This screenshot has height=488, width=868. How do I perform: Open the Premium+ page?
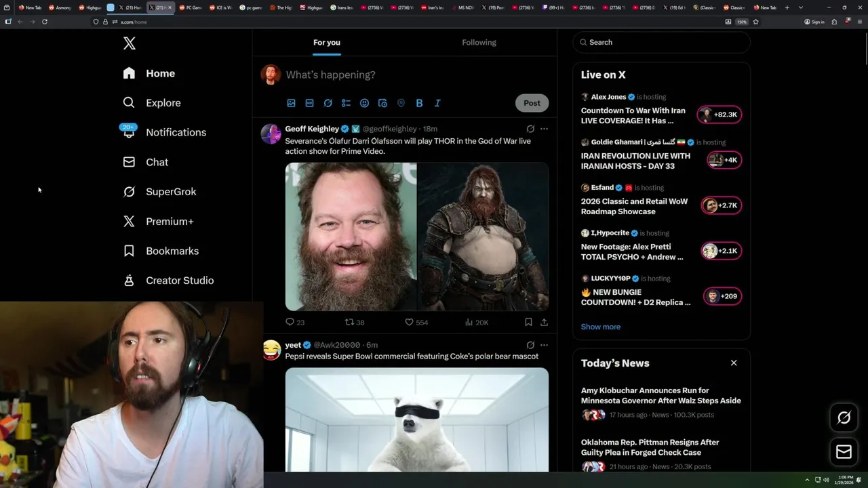[x=158, y=221]
